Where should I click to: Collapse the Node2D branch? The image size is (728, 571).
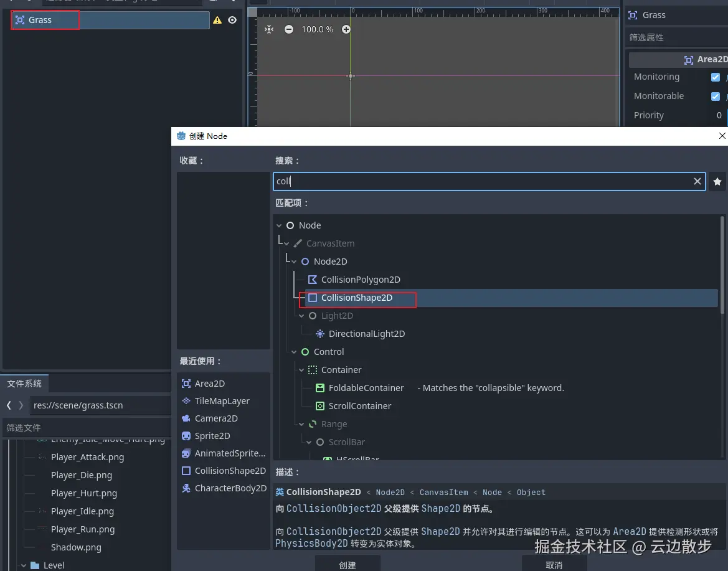point(294,262)
